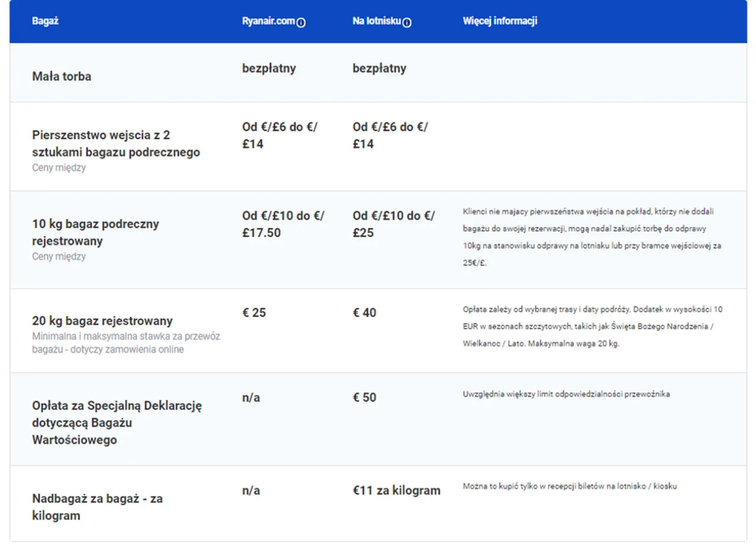The height and width of the screenshot is (549, 756).
Task: Click bezpłatny price under Ryanair.com
Action: click(x=268, y=68)
